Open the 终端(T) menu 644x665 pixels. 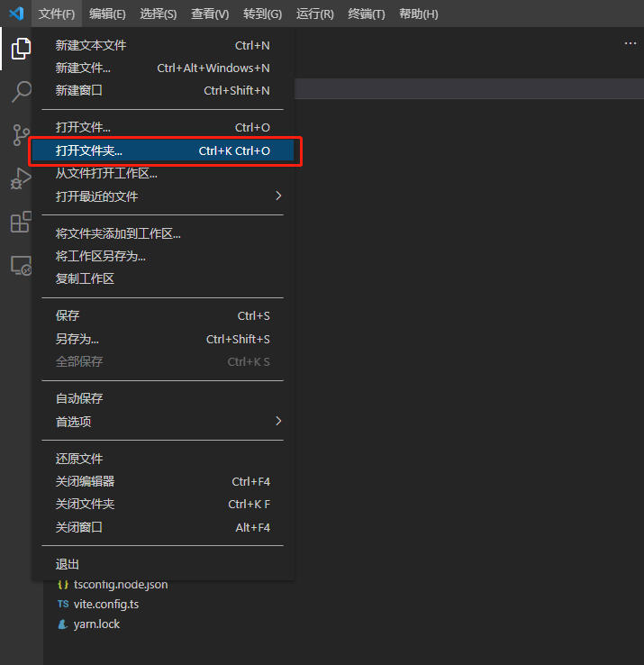tap(367, 14)
